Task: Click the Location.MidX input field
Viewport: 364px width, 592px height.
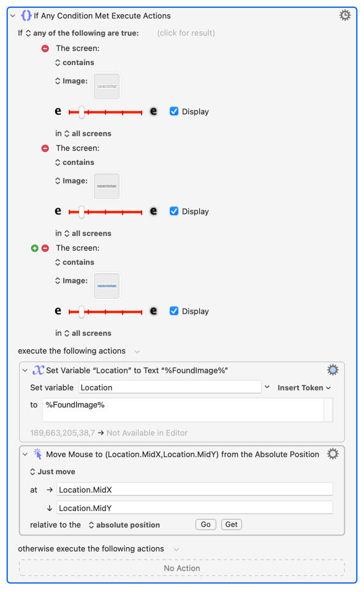Action: [195, 490]
